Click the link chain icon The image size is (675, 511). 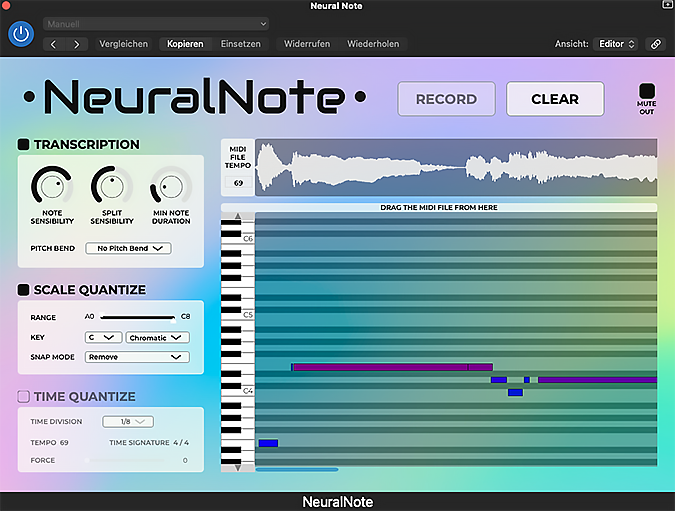(x=655, y=44)
